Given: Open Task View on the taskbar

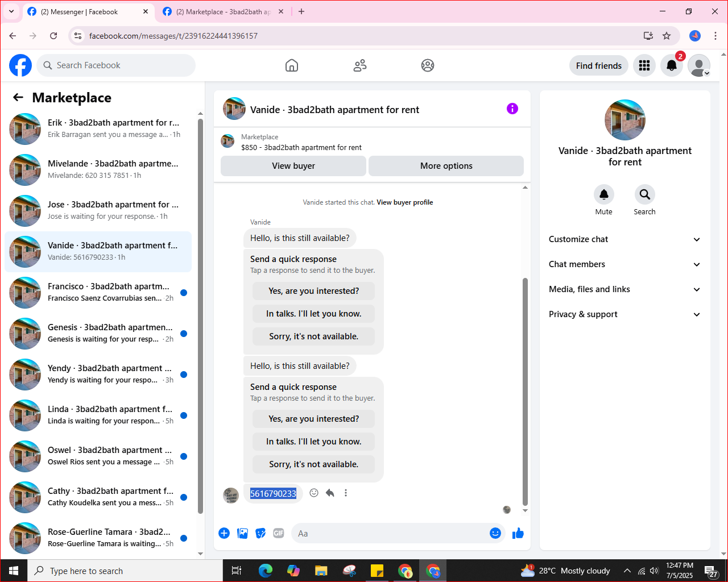Looking at the screenshot, I should pyautogui.click(x=237, y=571).
